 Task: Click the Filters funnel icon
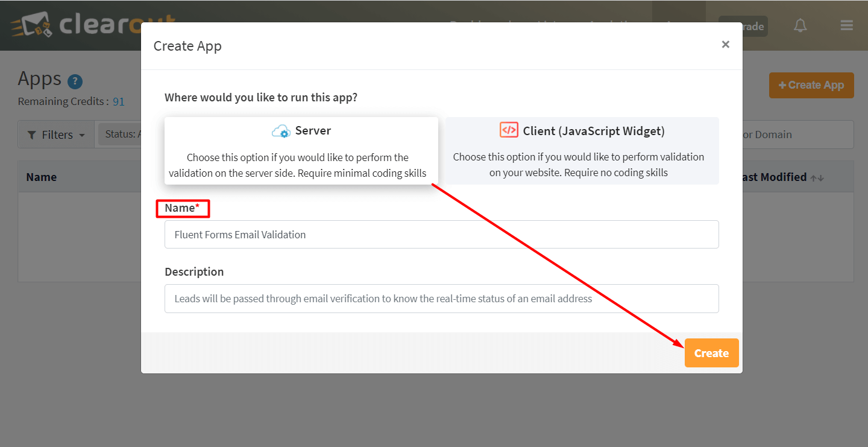pos(33,134)
